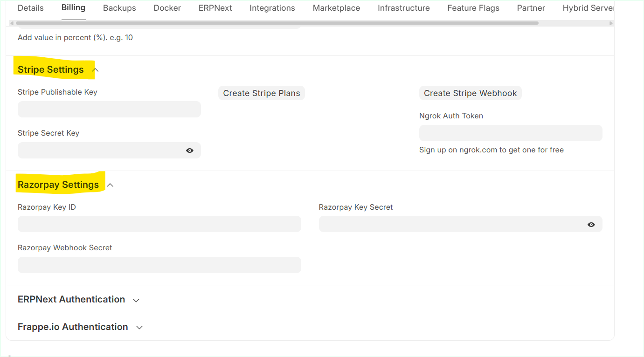Image resolution: width=644 pixels, height=357 pixels.
Task: Click the Stripe Settings heading
Action: (51, 69)
